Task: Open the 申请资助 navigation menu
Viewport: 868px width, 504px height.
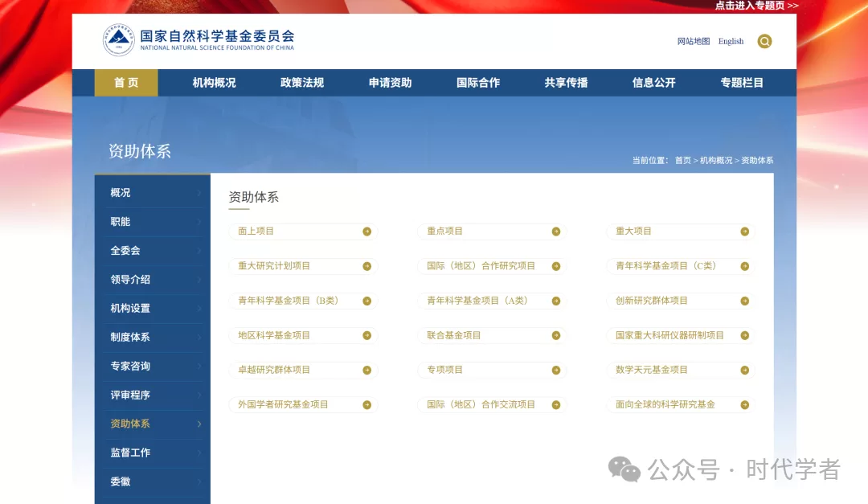Action: [390, 83]
